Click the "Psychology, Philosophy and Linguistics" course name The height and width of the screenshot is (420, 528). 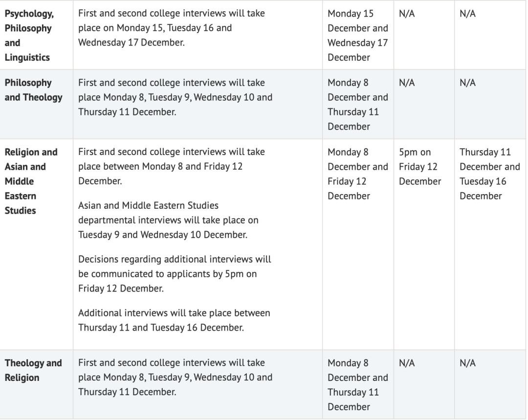(x=28, y=35)
